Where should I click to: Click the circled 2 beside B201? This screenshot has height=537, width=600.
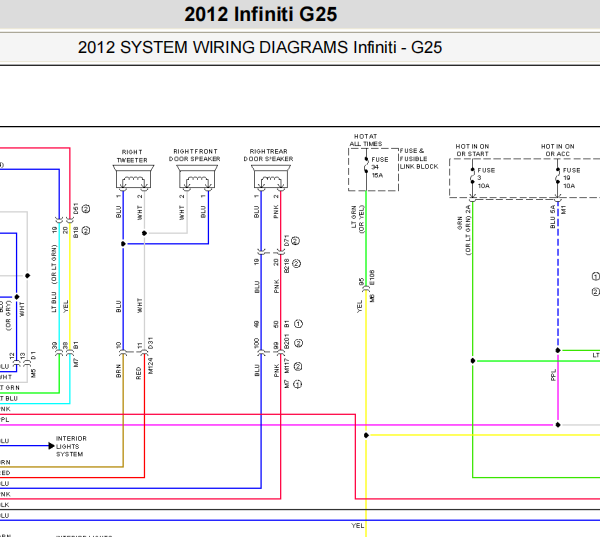[x=298, y=343]
